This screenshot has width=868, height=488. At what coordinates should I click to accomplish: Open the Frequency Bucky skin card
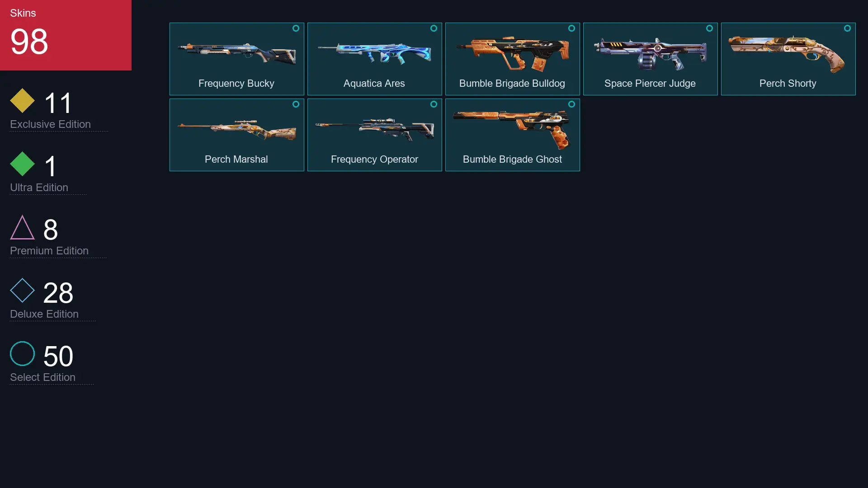[237, 59]
